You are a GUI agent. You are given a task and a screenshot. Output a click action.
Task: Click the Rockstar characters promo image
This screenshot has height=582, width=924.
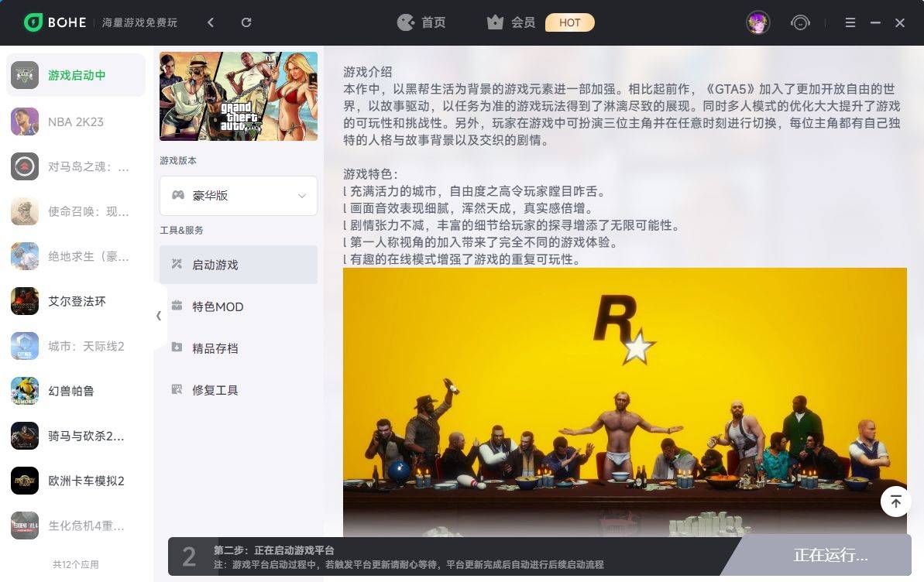(624, 402)
